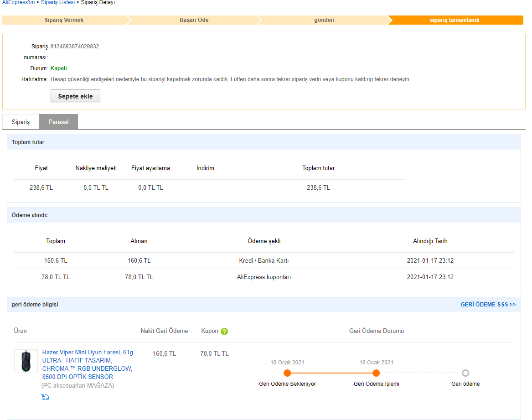Switch to the Sipariş tab

pos(21,122)
